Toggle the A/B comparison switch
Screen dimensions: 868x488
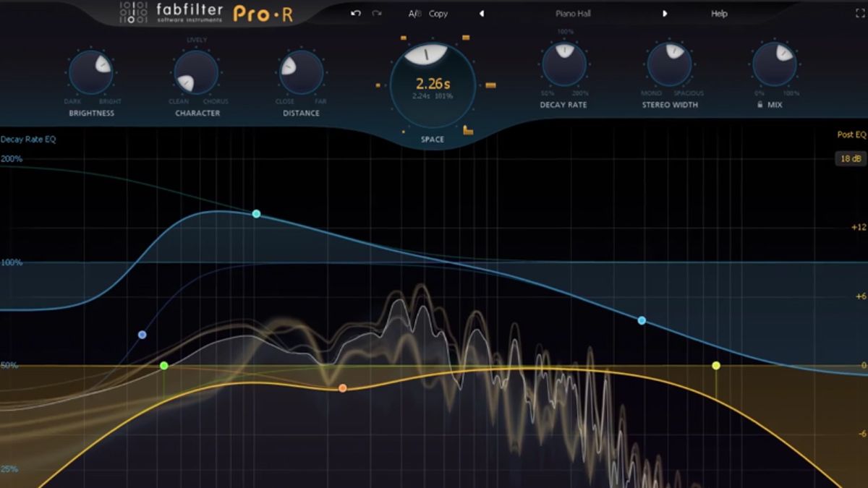click(x=416, y=13)
